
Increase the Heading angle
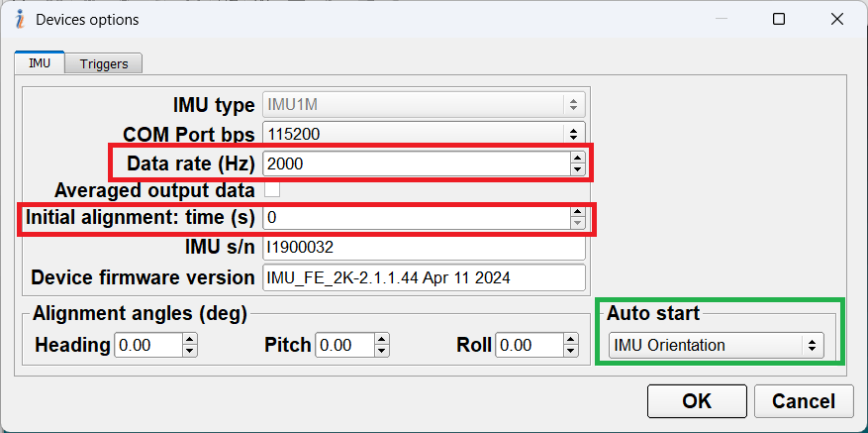[190, 340]
